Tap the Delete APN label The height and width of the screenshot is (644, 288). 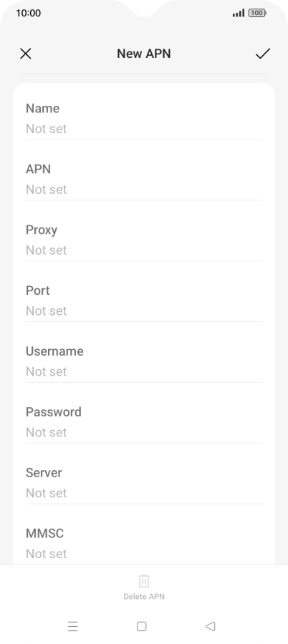click(144, 597)
